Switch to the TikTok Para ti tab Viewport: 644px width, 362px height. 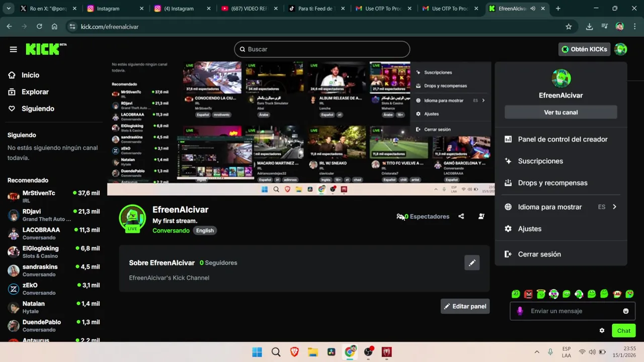click(316, 9)
